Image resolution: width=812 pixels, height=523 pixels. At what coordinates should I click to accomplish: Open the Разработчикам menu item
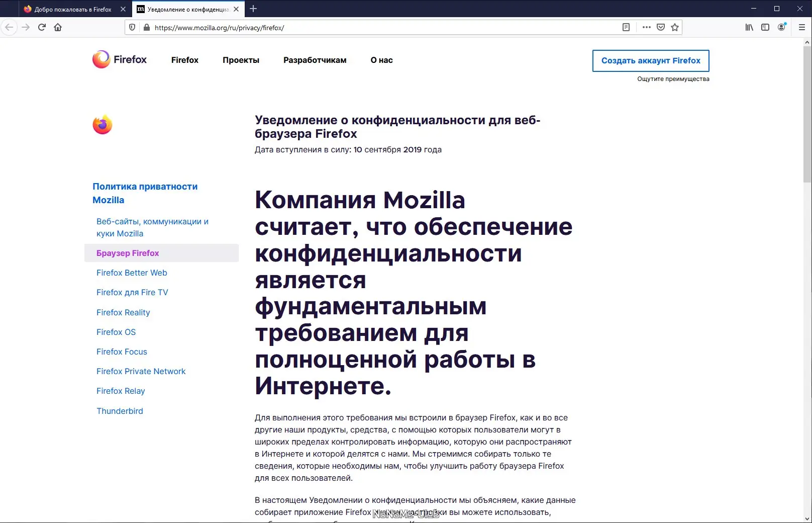click(315, 60)
